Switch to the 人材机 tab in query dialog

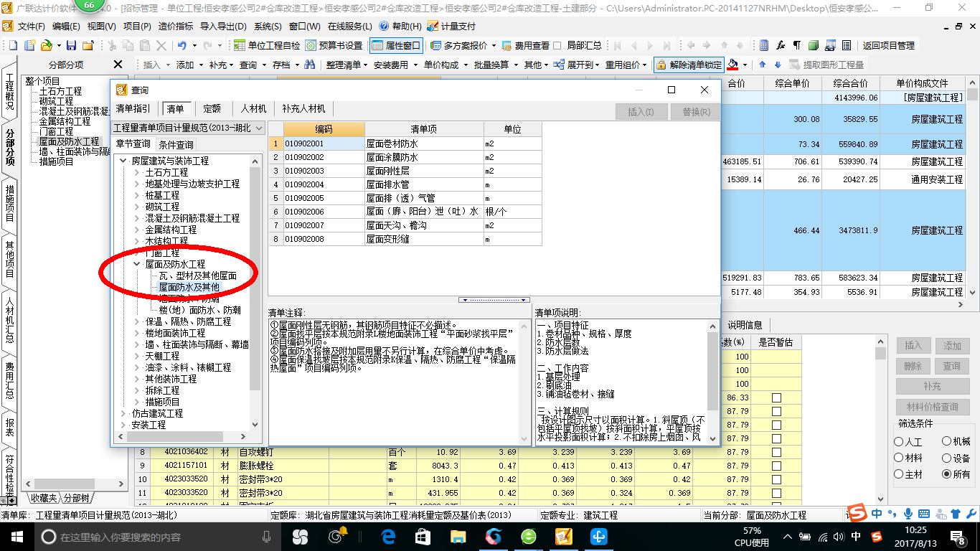(253, 108)
